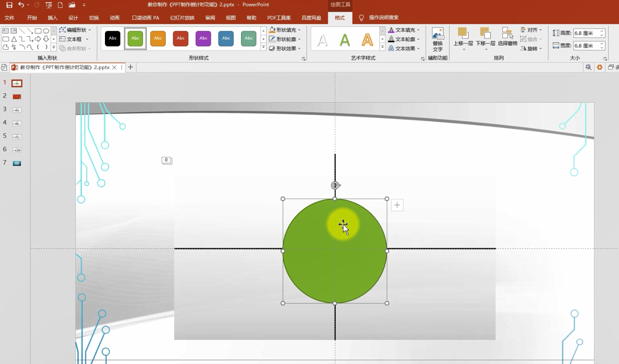Viewport: 619px width, 364px height.
Task: Add a new document tab with plus
Action: click(130, 67)
